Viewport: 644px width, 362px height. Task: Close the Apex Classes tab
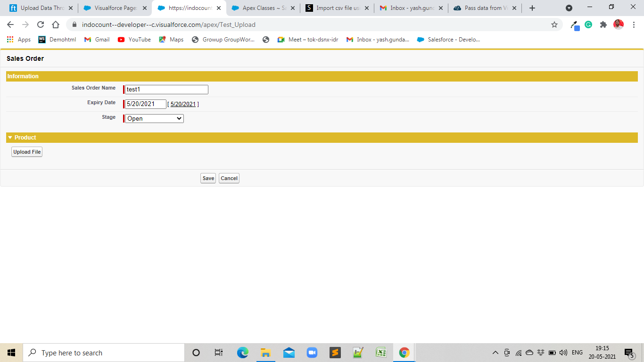(292, 8)
